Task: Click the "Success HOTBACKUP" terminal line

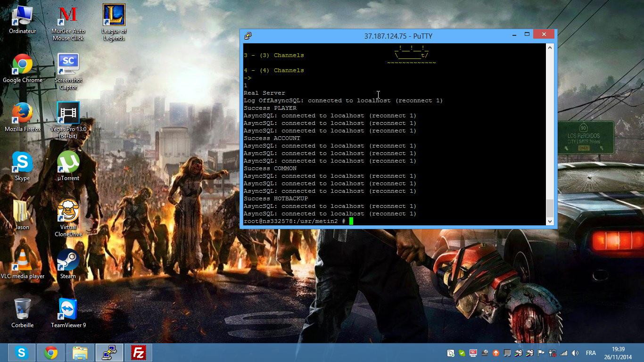Action: pos(276,198)
